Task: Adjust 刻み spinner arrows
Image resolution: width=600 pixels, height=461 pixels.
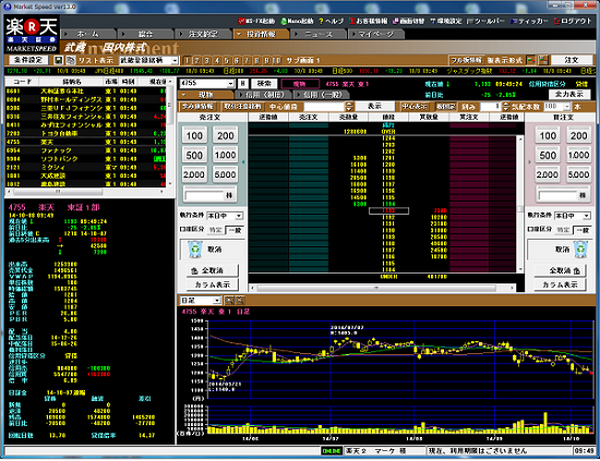Action: (506, 106)
